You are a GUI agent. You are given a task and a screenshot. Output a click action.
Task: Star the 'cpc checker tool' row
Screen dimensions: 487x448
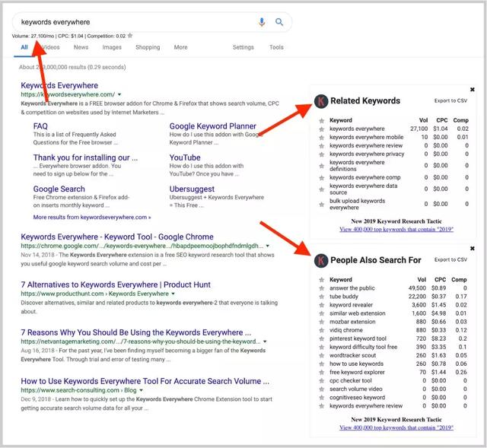coord(321,380)
